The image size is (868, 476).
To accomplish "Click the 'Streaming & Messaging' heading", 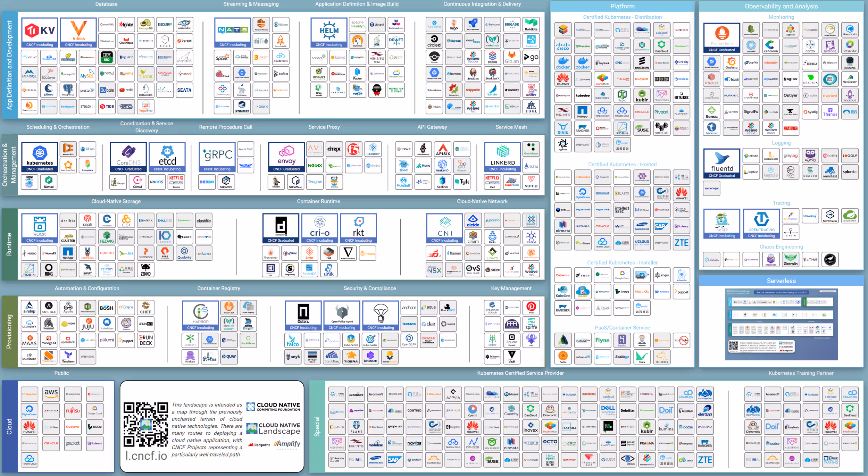I will 251,4.
